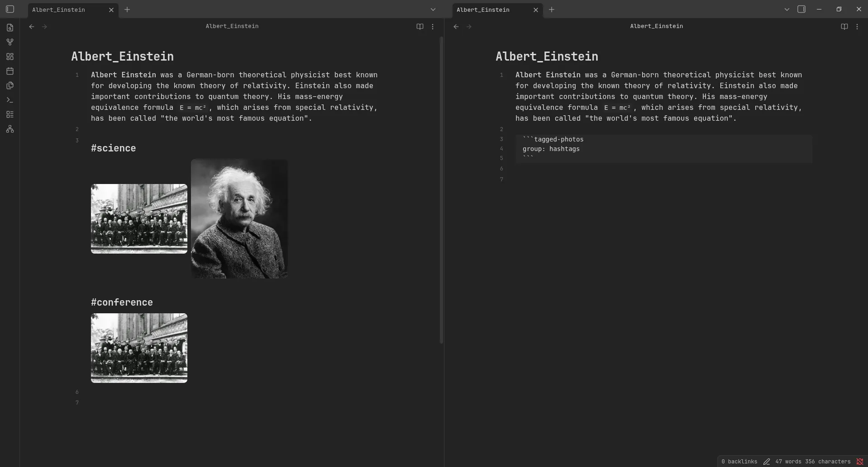Click 47 words count in status bar
Screen dimensions: 868x467
coord(788,462)
